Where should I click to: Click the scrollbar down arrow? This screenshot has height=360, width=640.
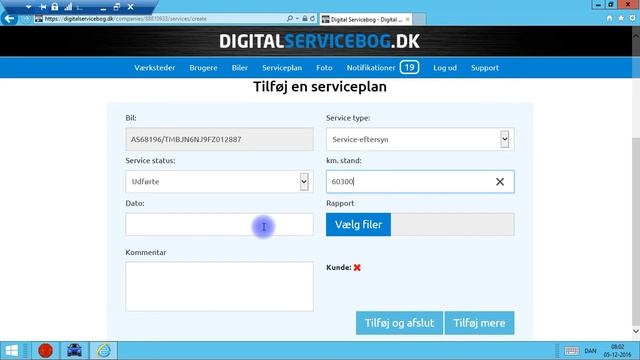pos(636,331)
